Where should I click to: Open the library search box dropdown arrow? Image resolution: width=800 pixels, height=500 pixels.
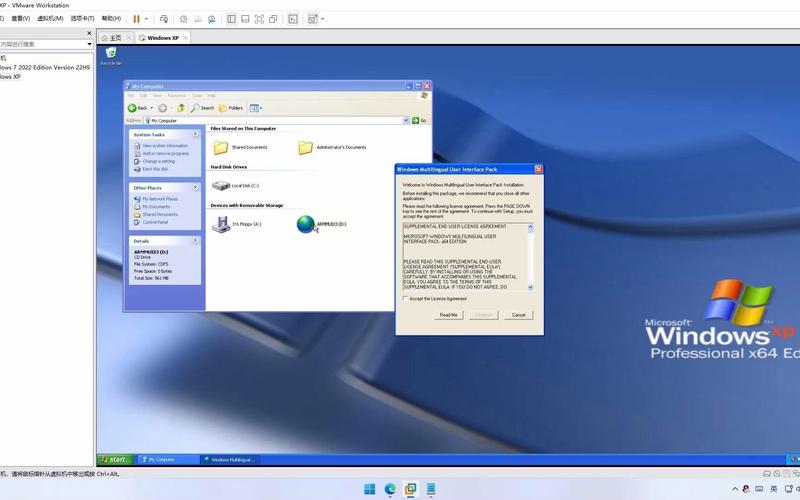click(x=89, y=44)
